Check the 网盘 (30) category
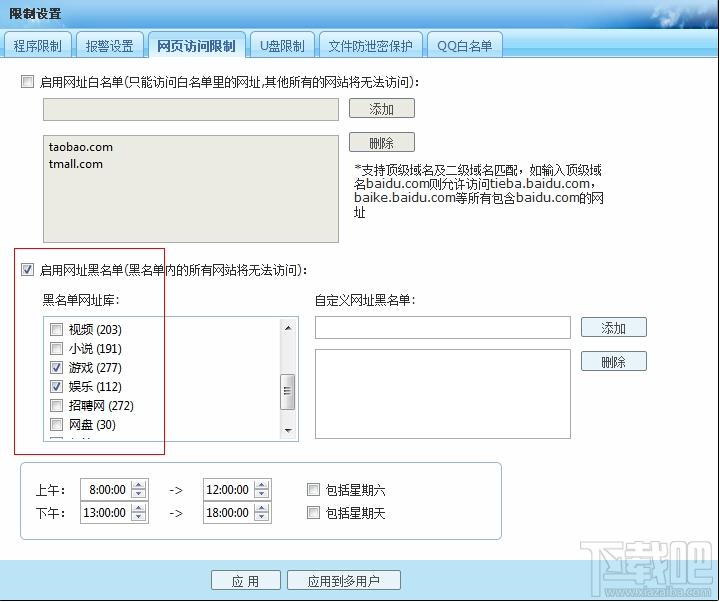The height and width of the screenshot is (602, 720). coord(56,424)
